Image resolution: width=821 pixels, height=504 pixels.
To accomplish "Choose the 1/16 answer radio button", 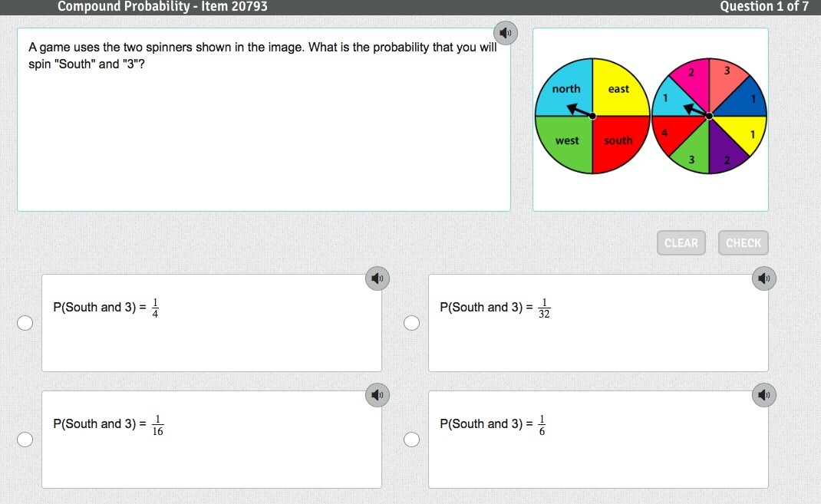I will coord(25,440).
